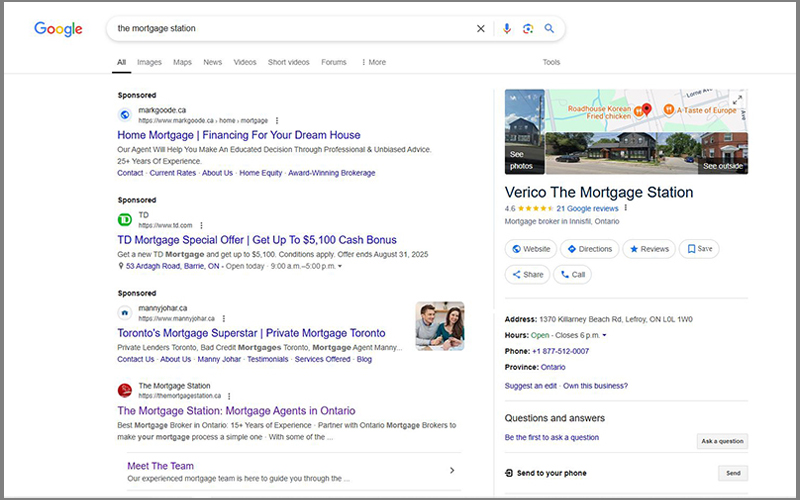Call the business with Call button
Viewport: 800px width, 500px height.
tap(572, 274)
